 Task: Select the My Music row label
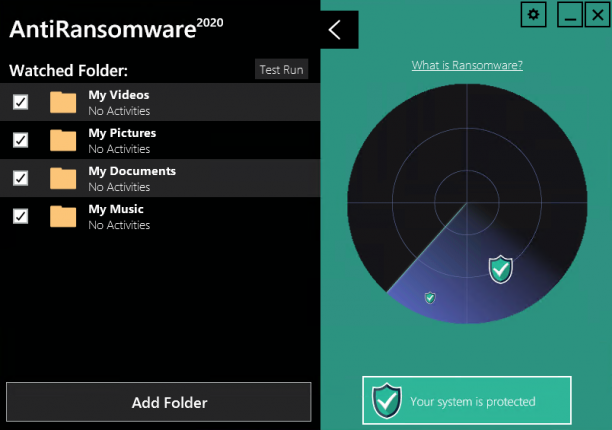pyautogui.click(x=116, y=209)
